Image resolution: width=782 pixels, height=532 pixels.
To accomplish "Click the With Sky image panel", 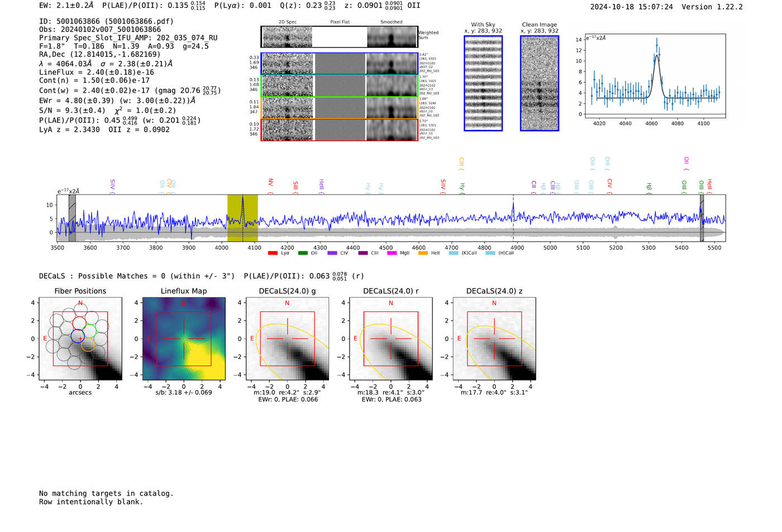I will pyautogui.click(x=483, y=83).
